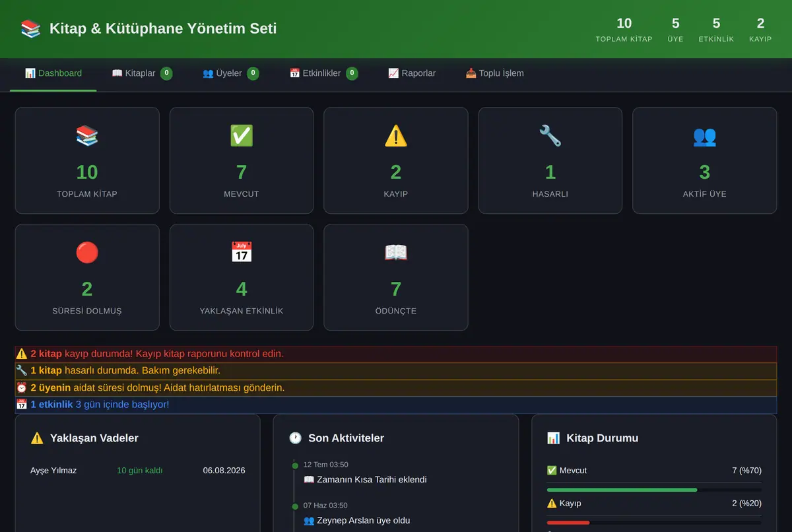Click the clock icon beside Son Aktiviteler
792x532 pixels.
coord(295,438)
